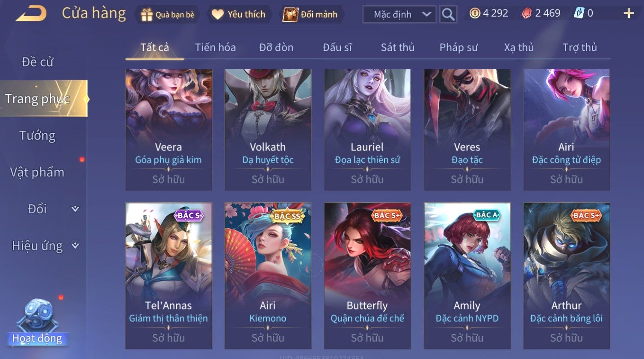Viewport: 644px width, 359px height.
Task: Open the Yêu thích favorites button
Action: (x=239, y=15)
